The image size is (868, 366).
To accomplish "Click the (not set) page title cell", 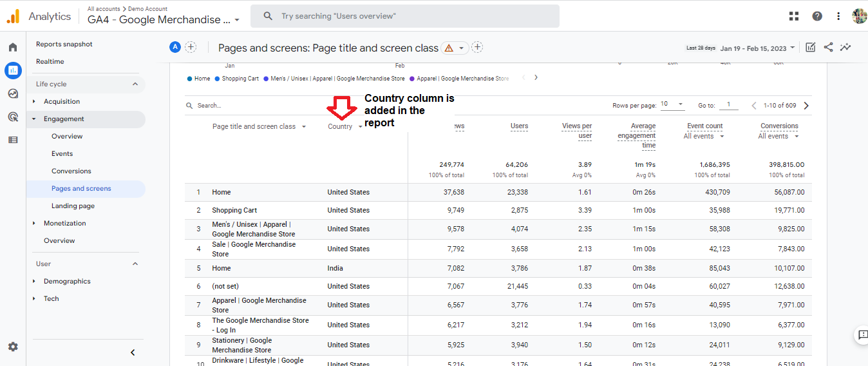I will 225,286.
